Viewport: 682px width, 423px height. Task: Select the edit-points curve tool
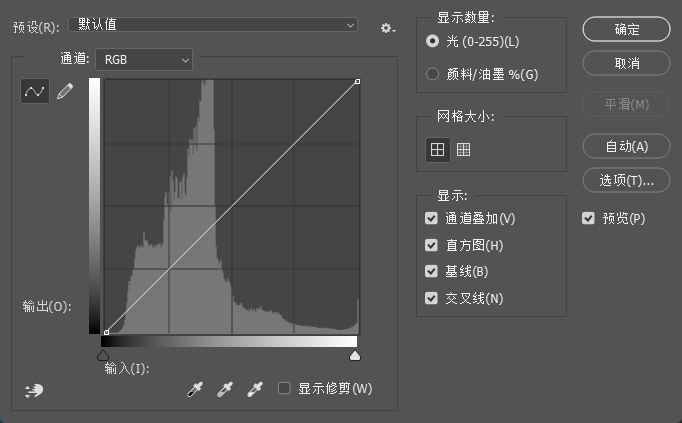[x=35, y=91]
